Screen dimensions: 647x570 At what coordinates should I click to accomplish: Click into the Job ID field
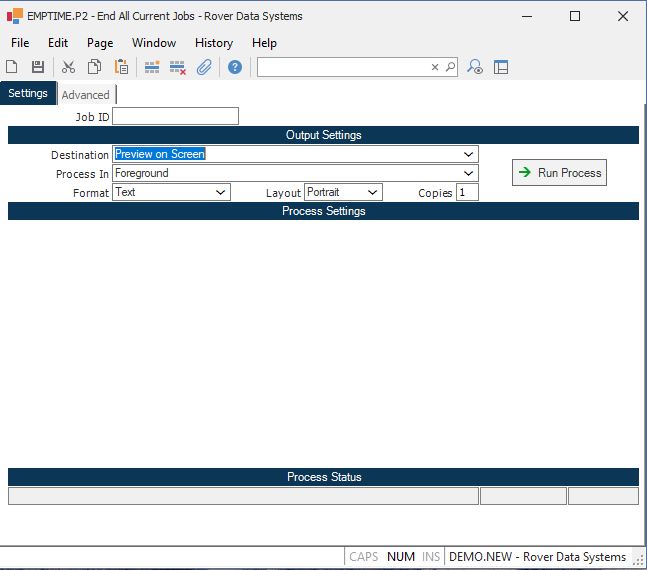point(176,117)
